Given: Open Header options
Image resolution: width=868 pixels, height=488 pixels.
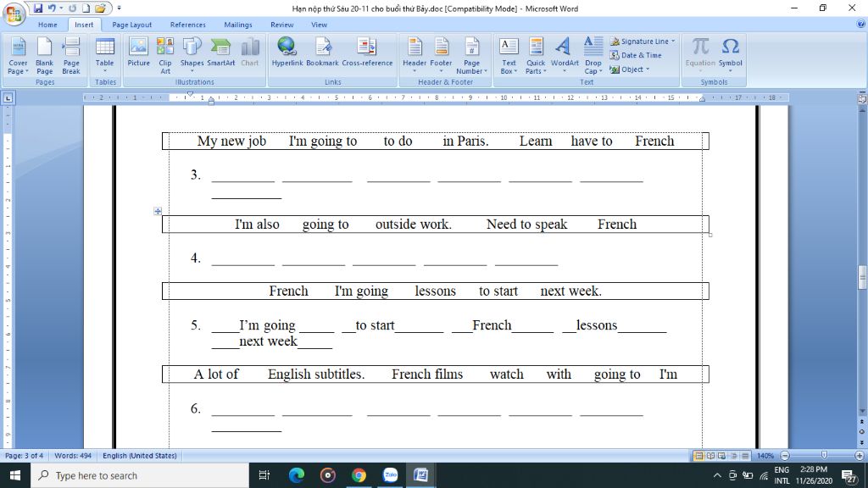Looking at the screenshot, I should [415, 55].
